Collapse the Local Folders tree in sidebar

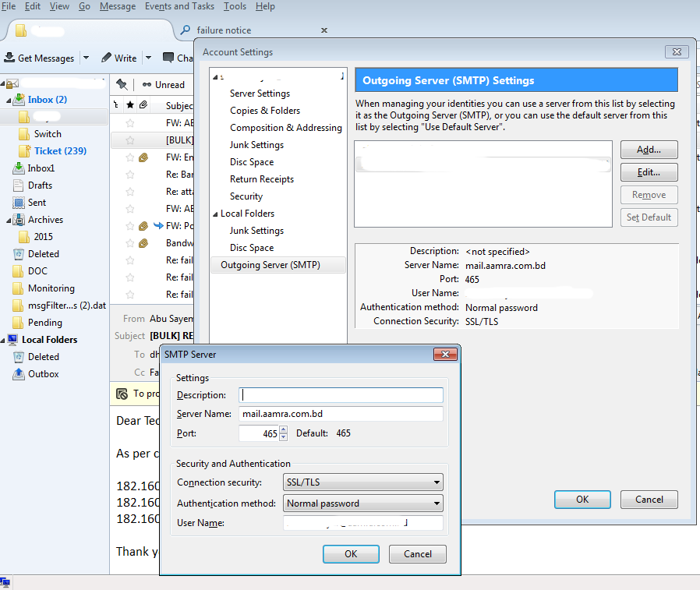pyautogui.click(x=3, y=340)
